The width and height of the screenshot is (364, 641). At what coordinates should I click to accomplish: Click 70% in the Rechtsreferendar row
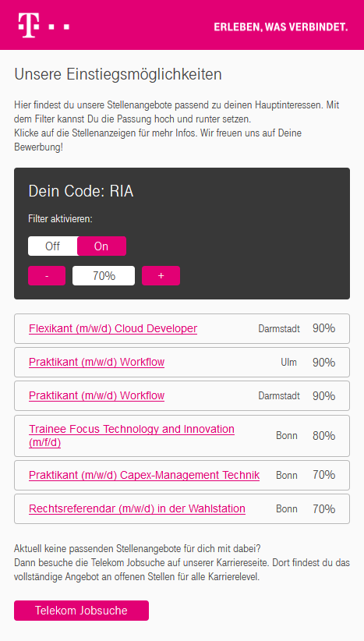(324, 508)
